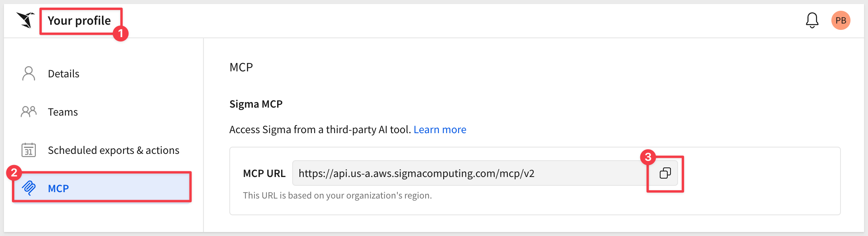868x236 pixels.
Task: Select the MCP text in the sidebar
Action: pos(59,189)
